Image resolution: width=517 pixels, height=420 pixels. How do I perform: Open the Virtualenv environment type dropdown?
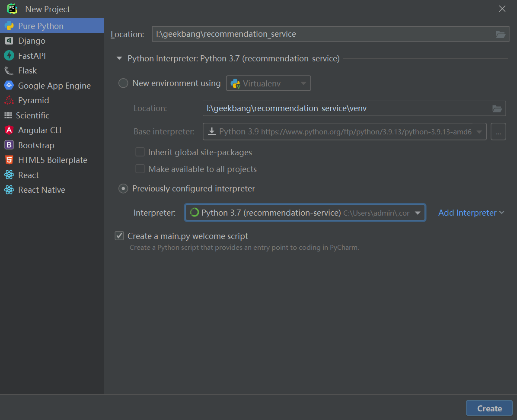point(268,83)
